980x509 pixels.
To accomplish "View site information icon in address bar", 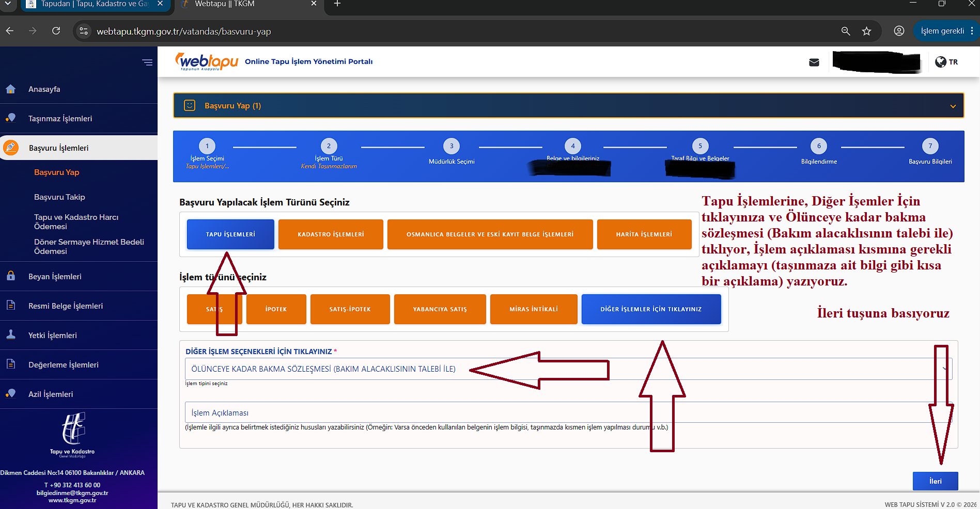I will point(84,31).
